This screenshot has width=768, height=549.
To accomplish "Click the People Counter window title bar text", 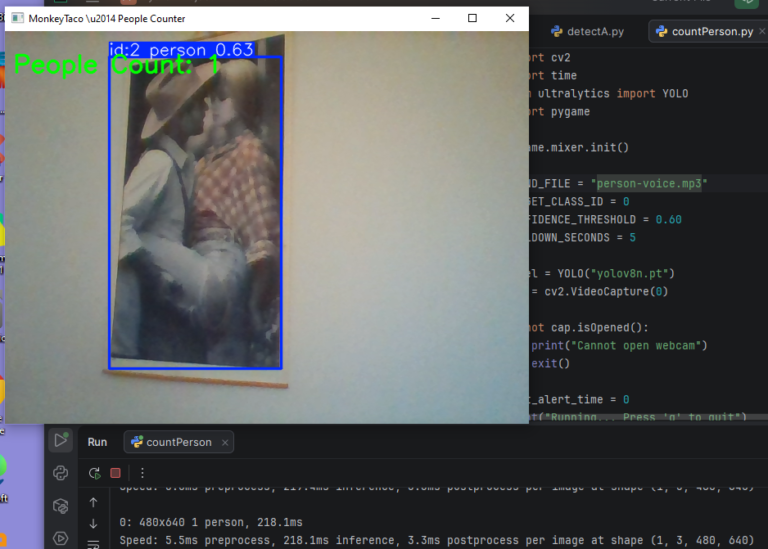I will pyautogui.click(x=107, y=19).
